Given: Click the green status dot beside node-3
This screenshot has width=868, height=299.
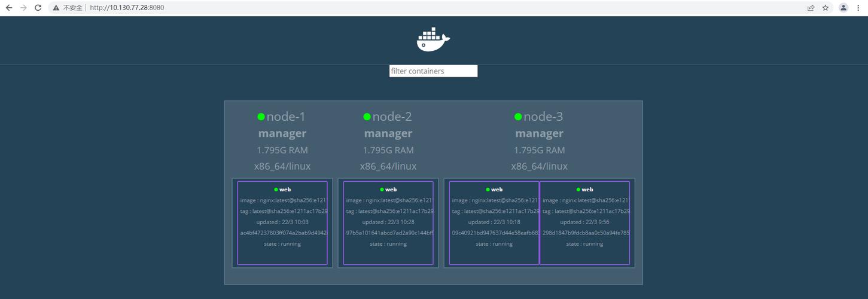Looking at the screenshot, I should click(x=518, y=117).
